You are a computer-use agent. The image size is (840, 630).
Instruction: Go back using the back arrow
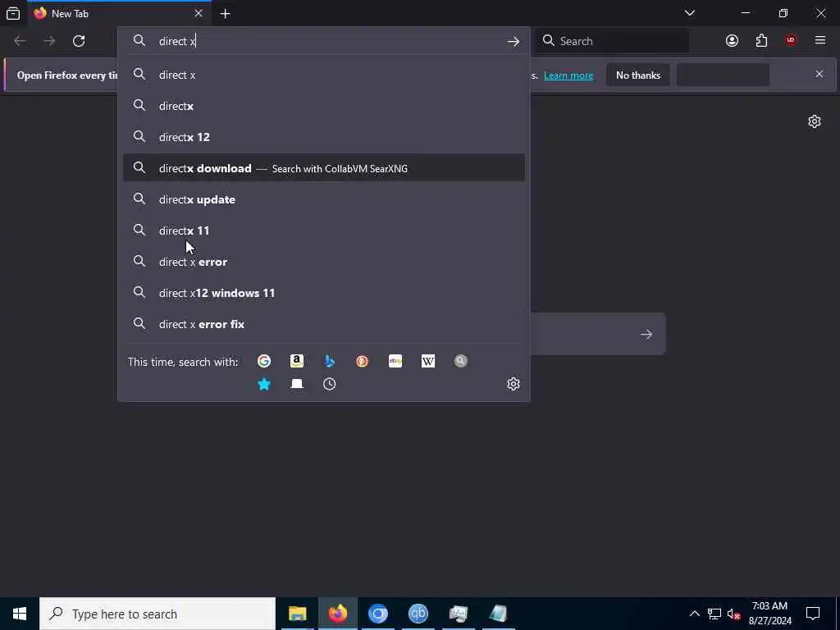click(20, 41)
